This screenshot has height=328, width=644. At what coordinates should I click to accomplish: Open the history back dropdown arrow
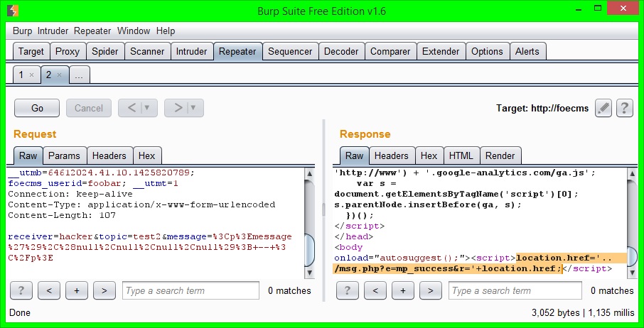point(147,108)
